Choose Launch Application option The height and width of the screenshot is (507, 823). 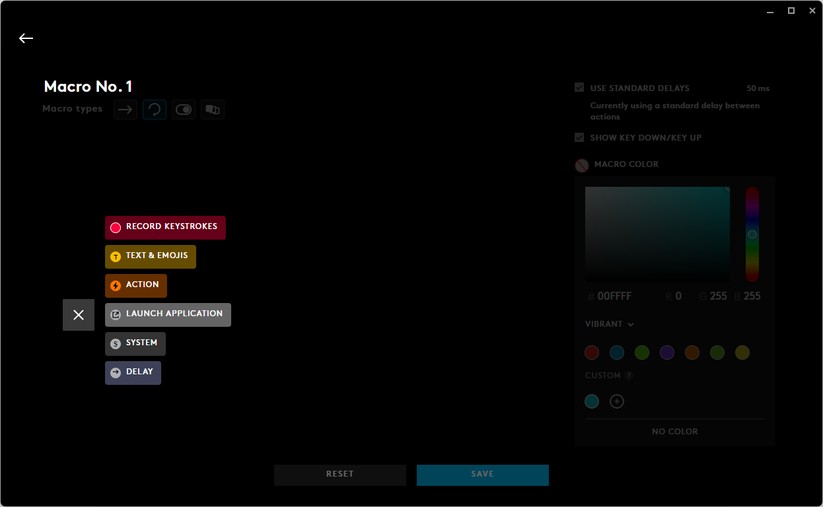[x=168, y=314]
